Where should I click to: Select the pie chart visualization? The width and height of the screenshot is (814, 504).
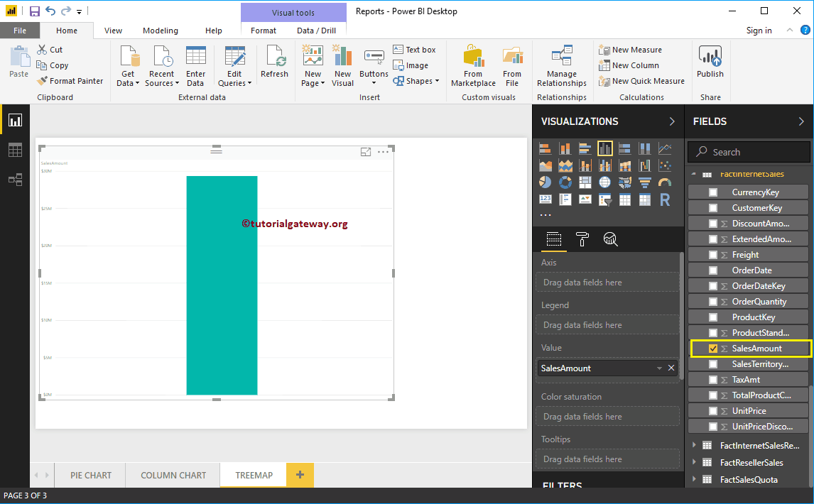click(x=545, y=182)
